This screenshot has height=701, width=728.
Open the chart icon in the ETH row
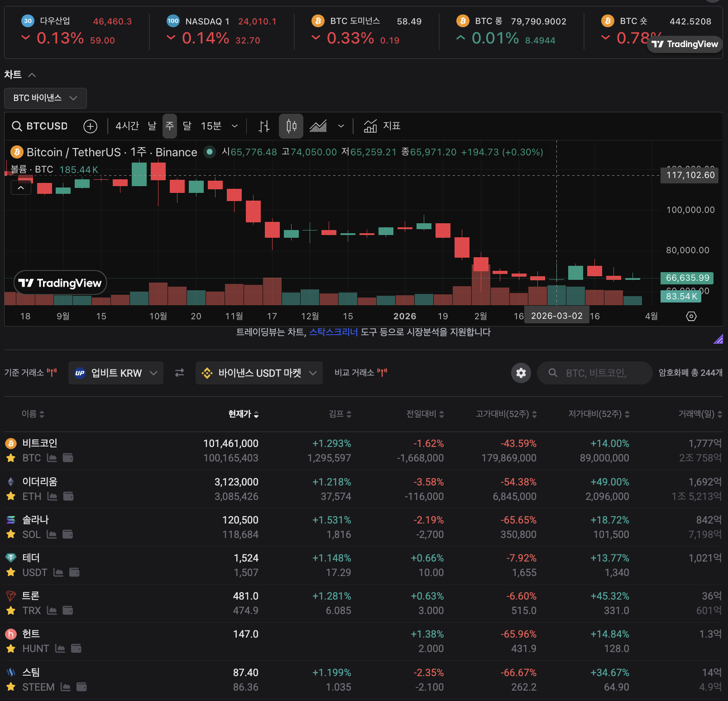tap(53, 496)
